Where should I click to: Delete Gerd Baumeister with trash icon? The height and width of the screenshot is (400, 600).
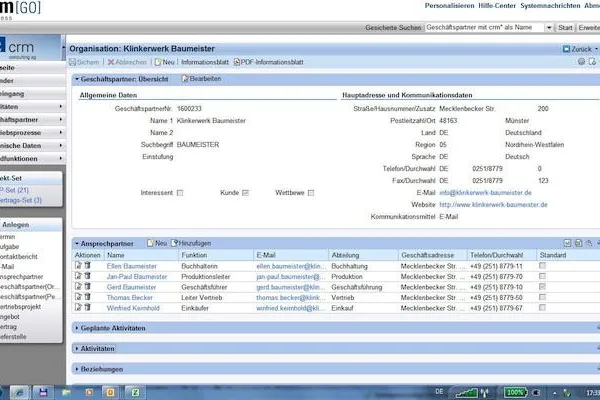(87, 286)
